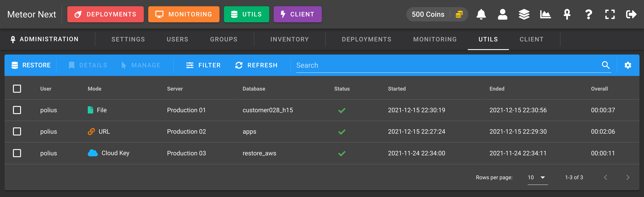Click the logout arrow icon
Image resolution: width=644 pixels, height=197 pixels.
pyautogui.click(x=631, y=14)
